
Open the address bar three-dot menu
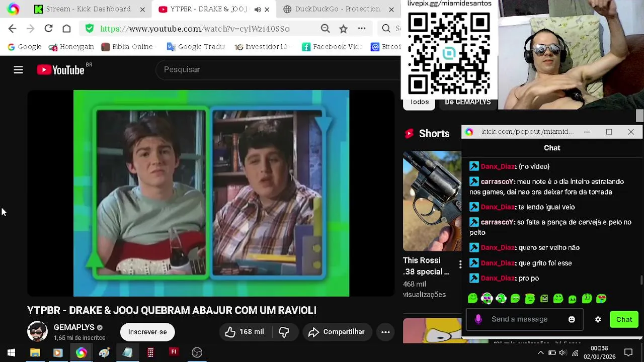[x=362, y=29]
